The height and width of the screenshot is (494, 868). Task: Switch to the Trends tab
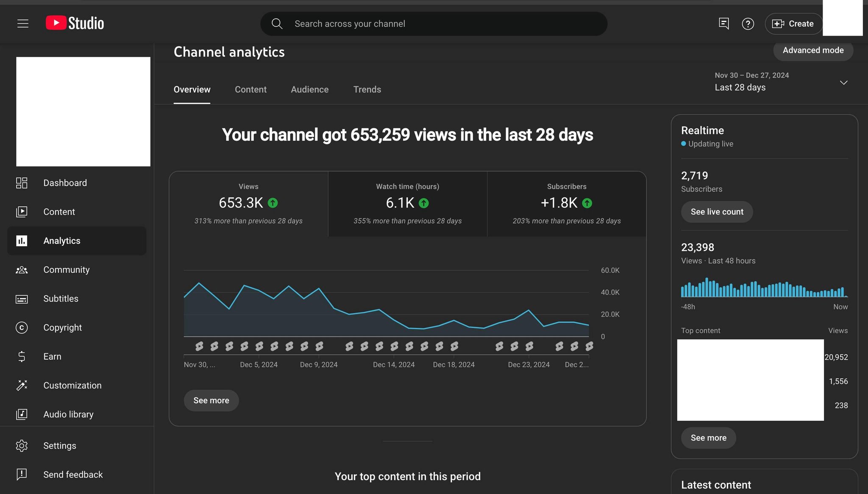367,89
